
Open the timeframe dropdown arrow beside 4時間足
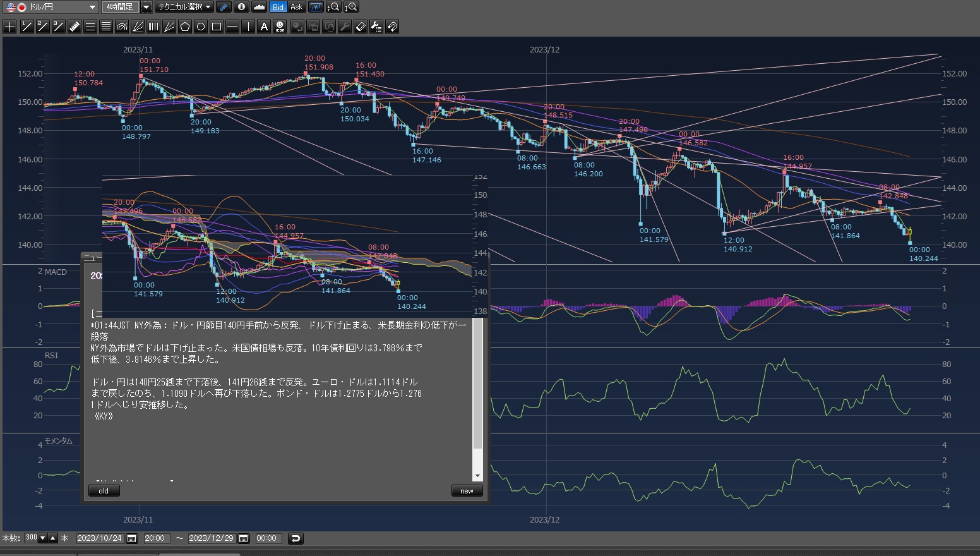(x=146, y=7)
